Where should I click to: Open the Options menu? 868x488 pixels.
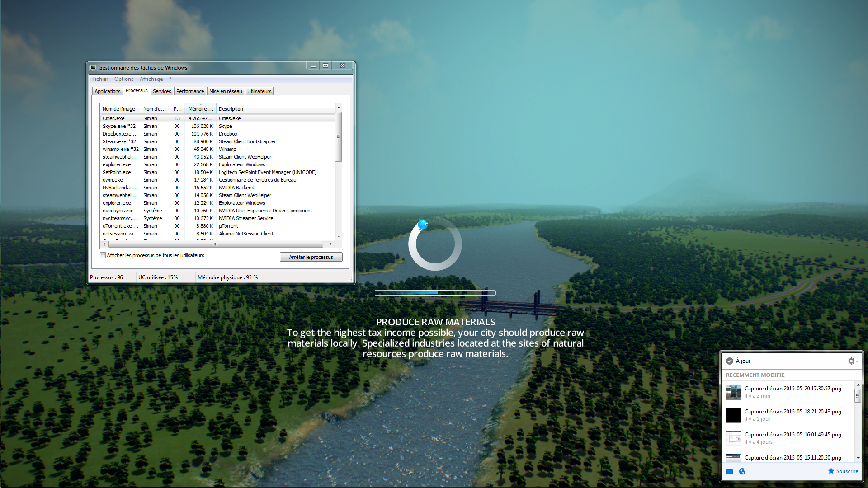[124, 79]
